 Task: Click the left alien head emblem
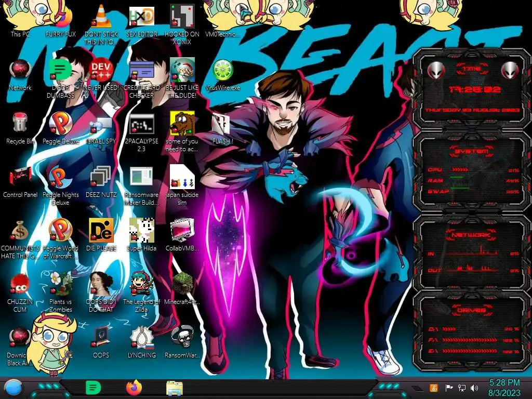click(436, 71)
